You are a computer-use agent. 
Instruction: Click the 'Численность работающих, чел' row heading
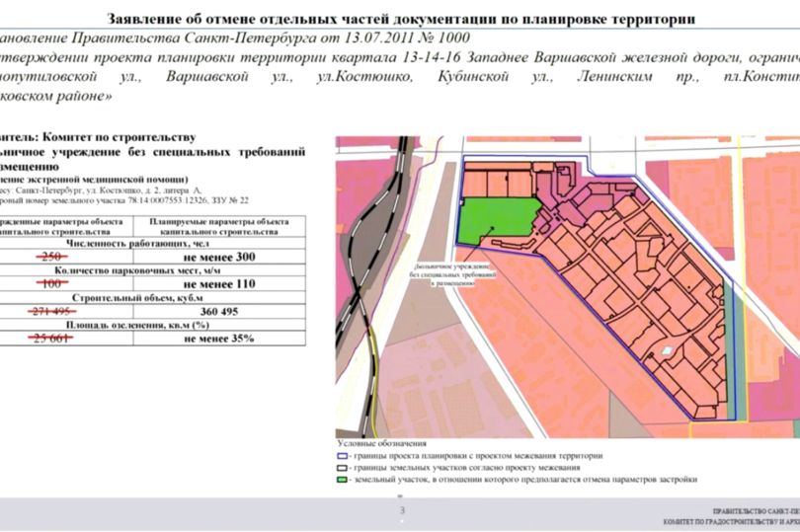(x=136, y=242)
